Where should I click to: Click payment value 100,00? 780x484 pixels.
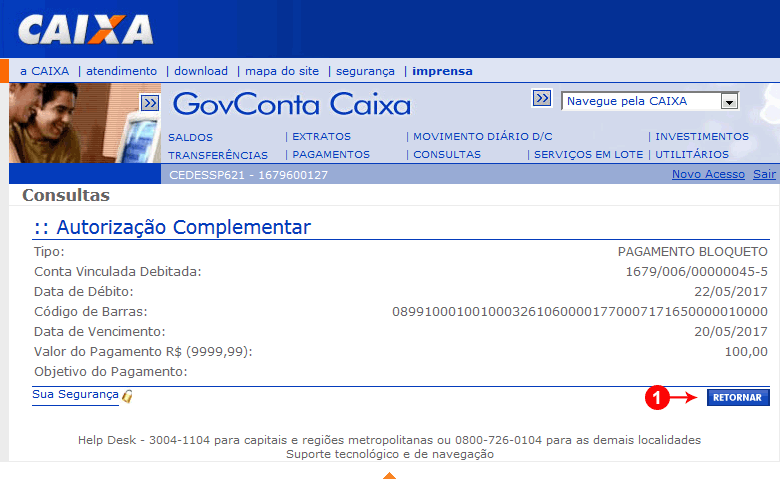746,352
